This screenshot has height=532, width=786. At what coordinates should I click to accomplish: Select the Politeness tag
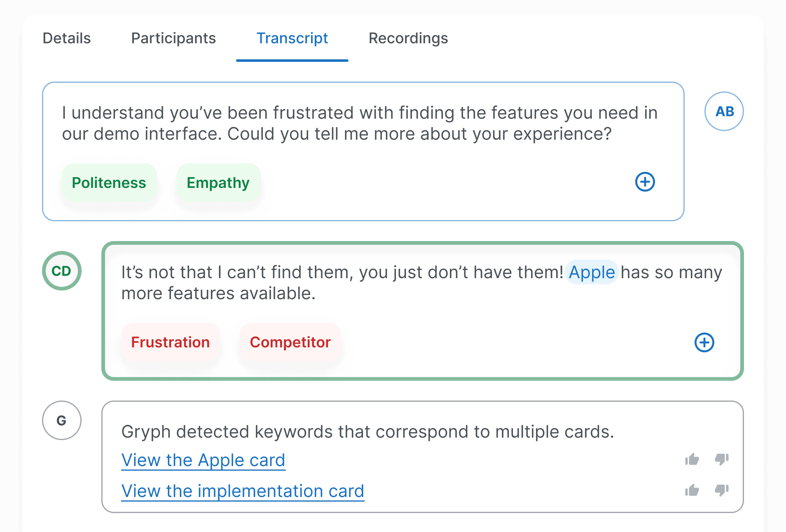[x=109, y=183]
